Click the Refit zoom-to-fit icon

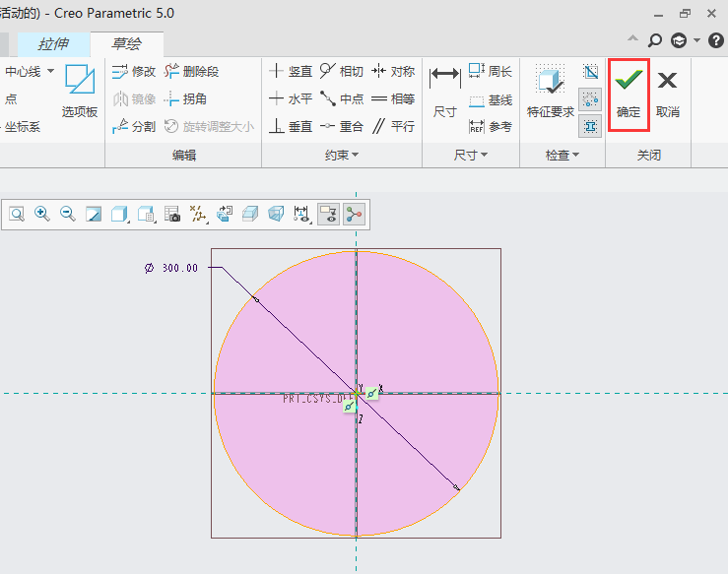coord(17,214)
